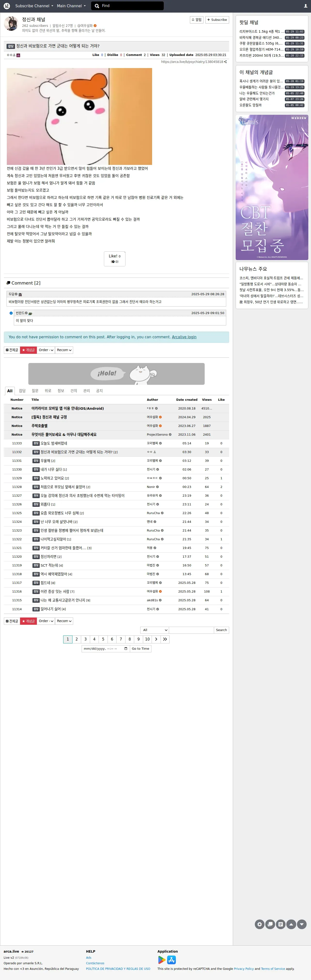Open the channel avatar image
The height and width of the screenshot is (980, 311).
click(11, 23)
